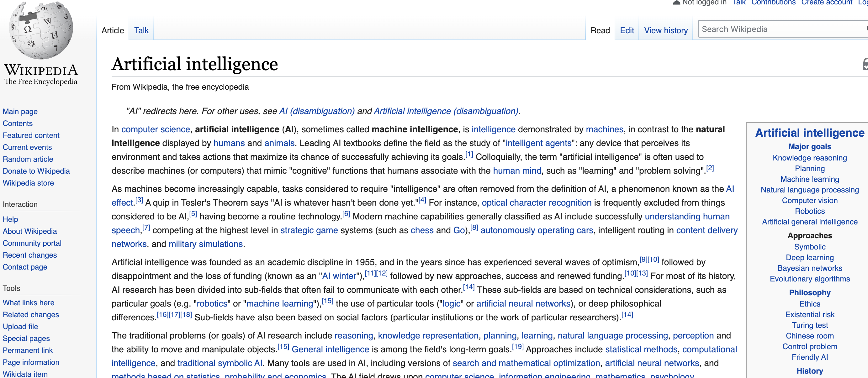The width and height of the screenshot is (868, 378).
Task: Click the Create account link
Action: (827, 3)
